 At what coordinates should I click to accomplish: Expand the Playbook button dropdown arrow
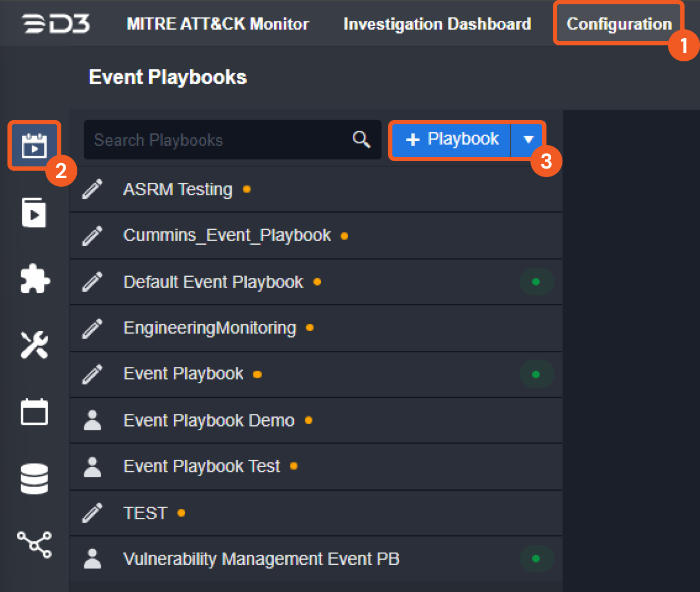tap(528, 140)
